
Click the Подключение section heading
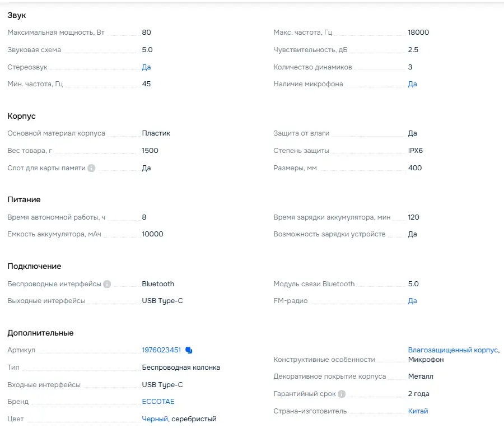[x=34, y=266]
